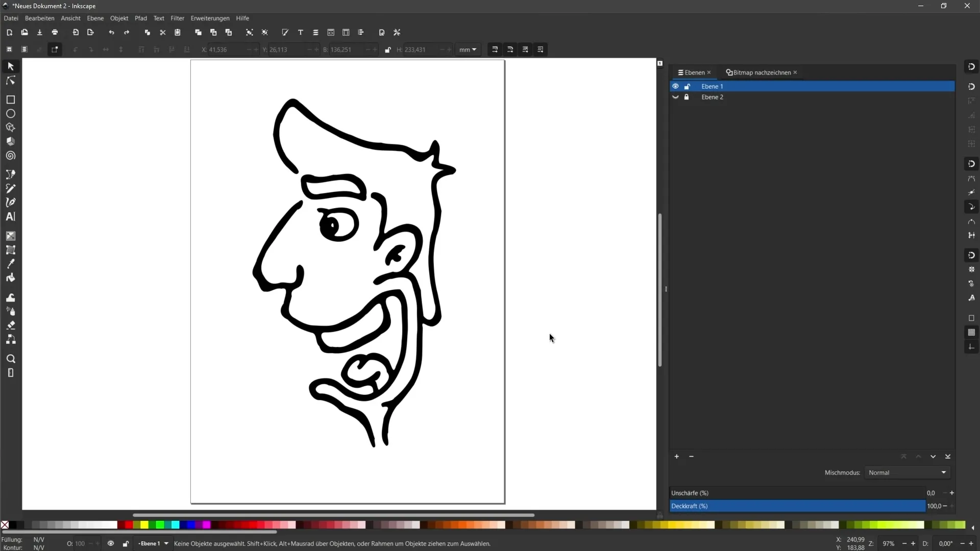Select the Calligraphy tool
980x551 pixels.
tap(10, 202)
